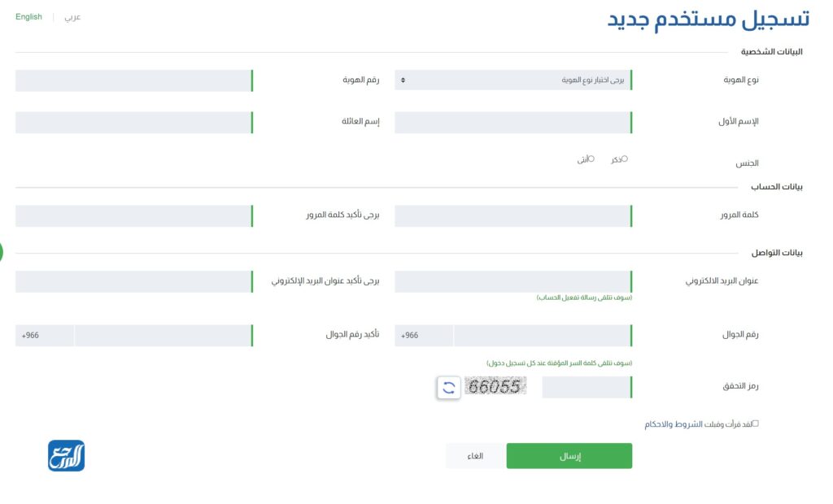Click the green إرسال submit button

(x=569, y=455)
